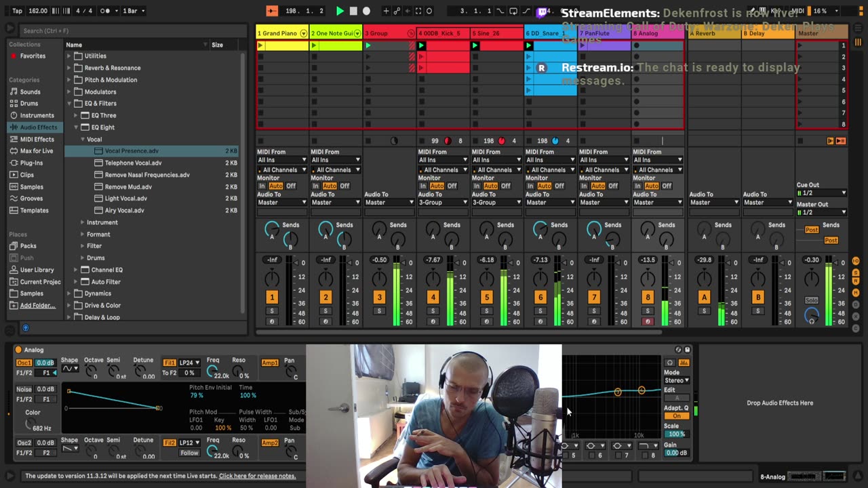
Task: Click the EQ Eight save preset icon
Action: [x=687, y=350]
